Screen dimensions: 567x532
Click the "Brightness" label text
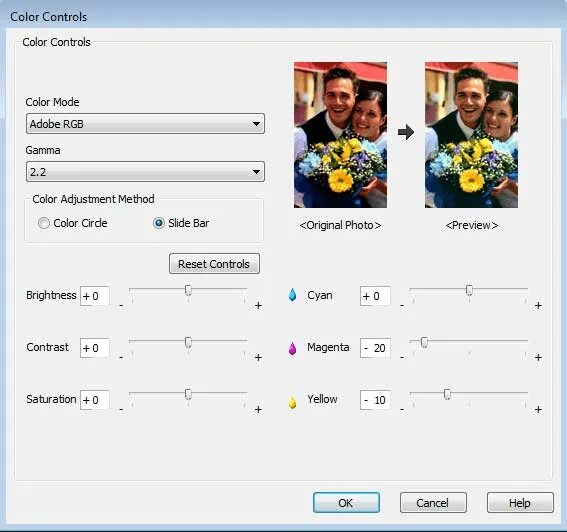pos(51,295)
